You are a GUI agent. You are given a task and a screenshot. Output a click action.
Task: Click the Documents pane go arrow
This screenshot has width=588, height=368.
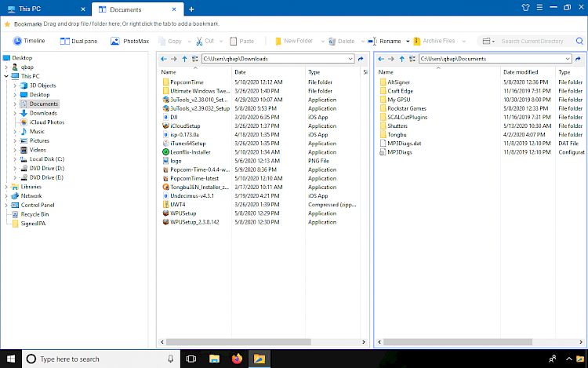click(578, 59)
